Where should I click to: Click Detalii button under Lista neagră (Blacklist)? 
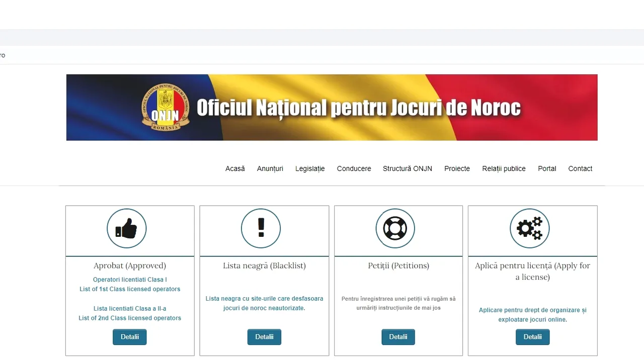tap(264, 337)
